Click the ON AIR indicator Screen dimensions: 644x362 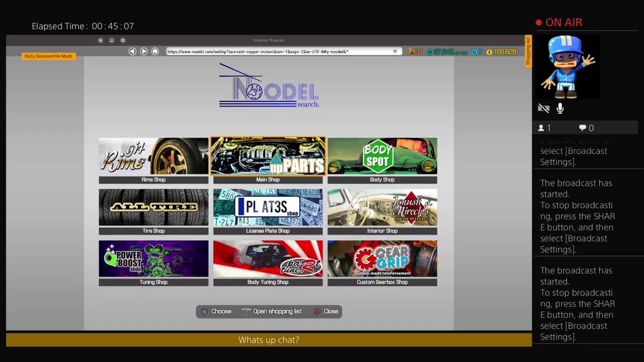(559, 23)
